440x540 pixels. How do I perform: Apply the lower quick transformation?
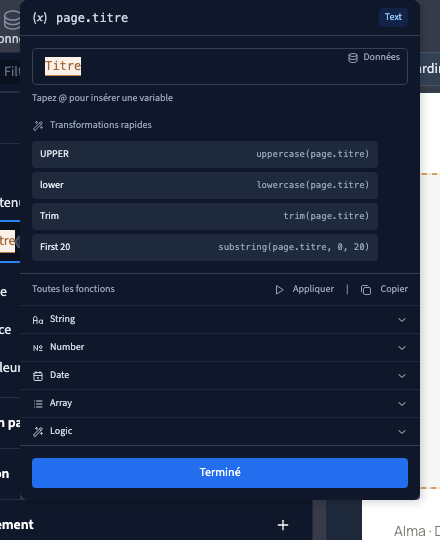(x=205, y=185)
